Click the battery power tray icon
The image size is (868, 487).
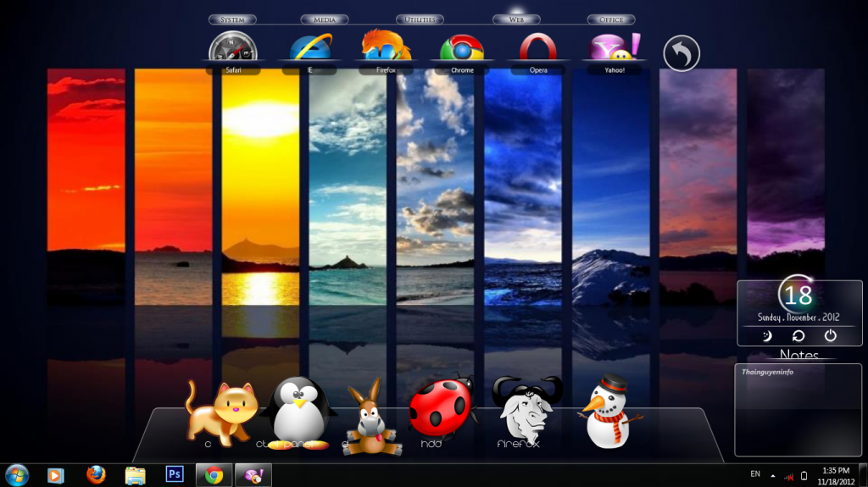pyautogui.click(x=804, y=476)
